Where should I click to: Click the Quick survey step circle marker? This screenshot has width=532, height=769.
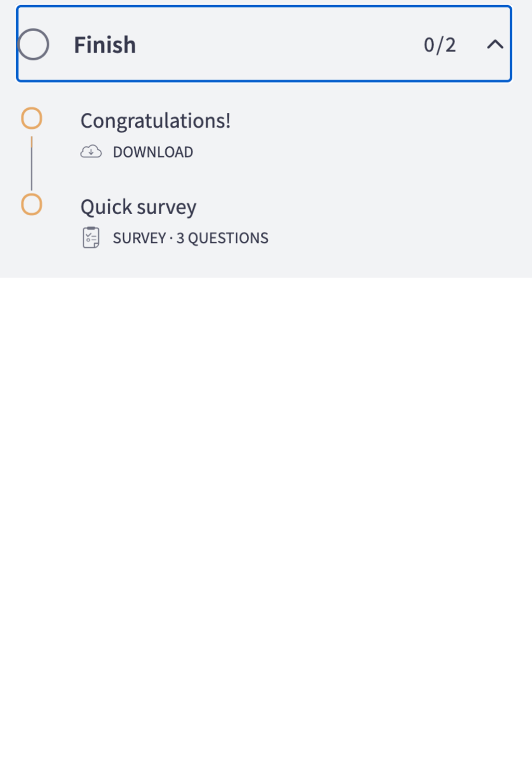tap(32, 204)
